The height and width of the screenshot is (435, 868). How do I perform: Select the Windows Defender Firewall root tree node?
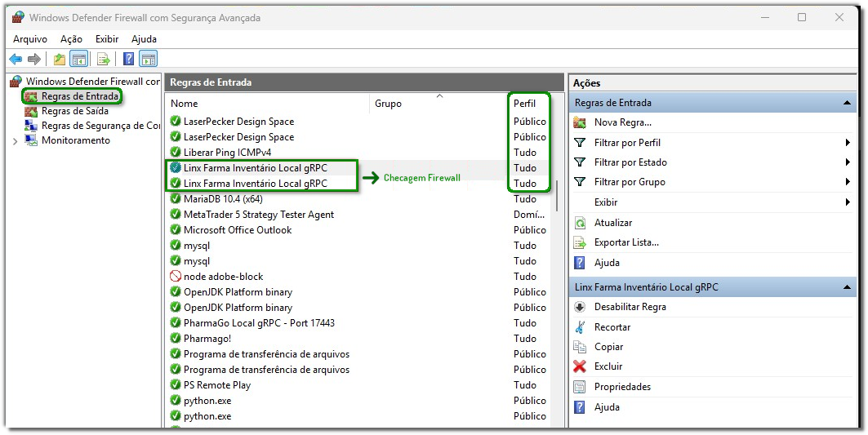93,82
